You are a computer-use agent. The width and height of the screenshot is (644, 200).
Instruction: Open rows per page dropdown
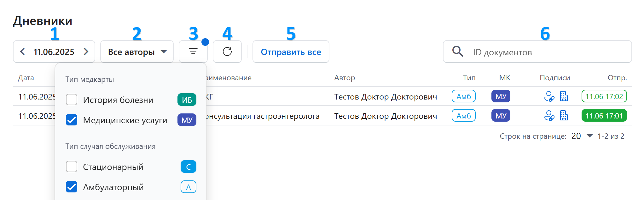pos(582,136)
